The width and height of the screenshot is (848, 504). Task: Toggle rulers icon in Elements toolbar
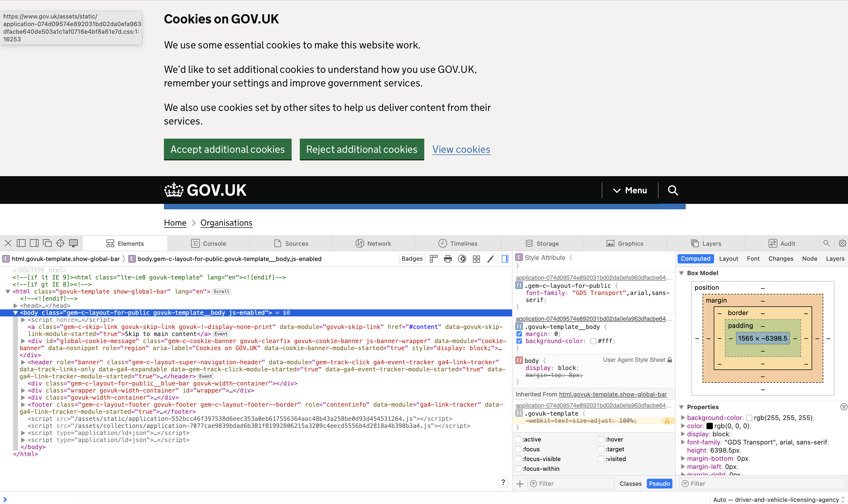[x=434, y=259]
